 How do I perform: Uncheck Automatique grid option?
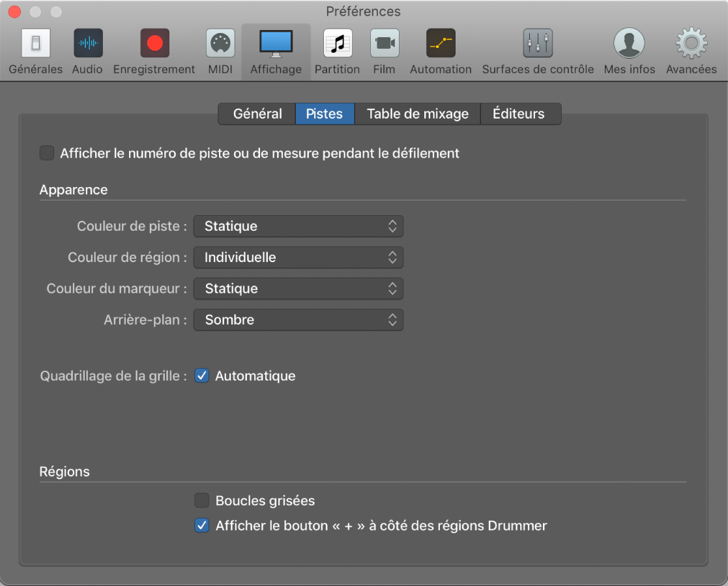202,376
